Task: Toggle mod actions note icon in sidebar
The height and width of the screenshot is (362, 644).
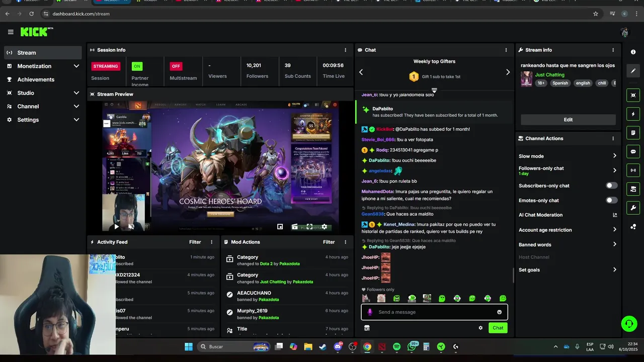Action: click(x=633, y=133)
